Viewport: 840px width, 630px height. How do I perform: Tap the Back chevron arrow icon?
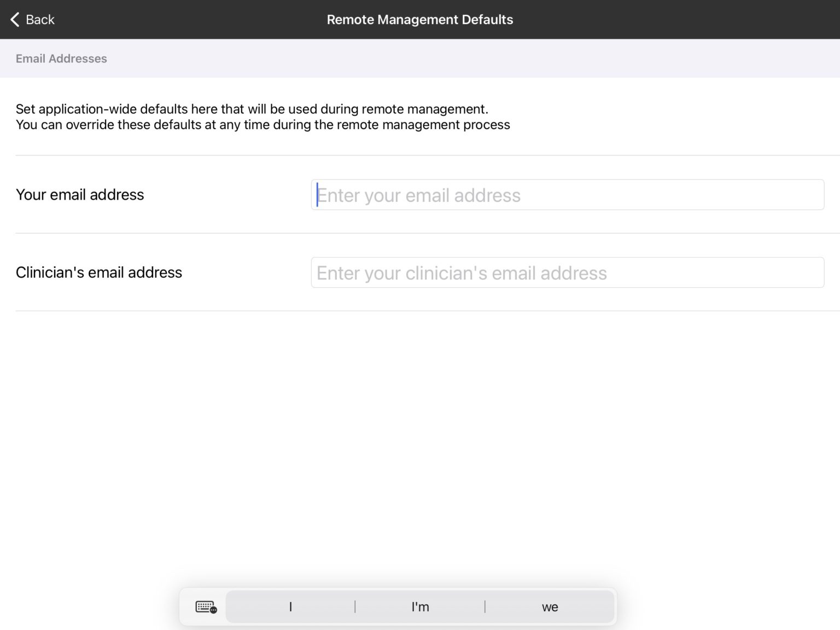point(15,20)
